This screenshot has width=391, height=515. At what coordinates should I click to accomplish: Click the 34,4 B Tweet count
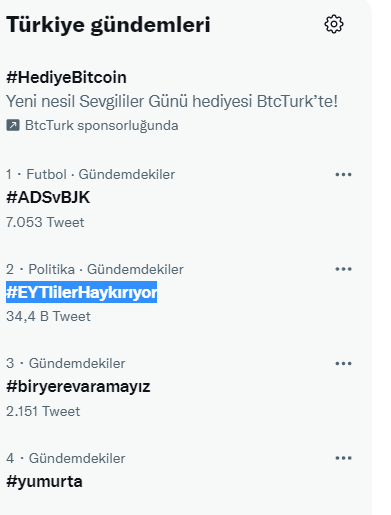pos(48,316)
